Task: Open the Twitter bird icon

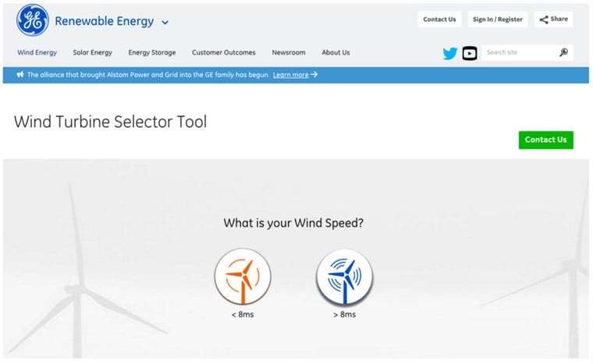Action: 449,53
